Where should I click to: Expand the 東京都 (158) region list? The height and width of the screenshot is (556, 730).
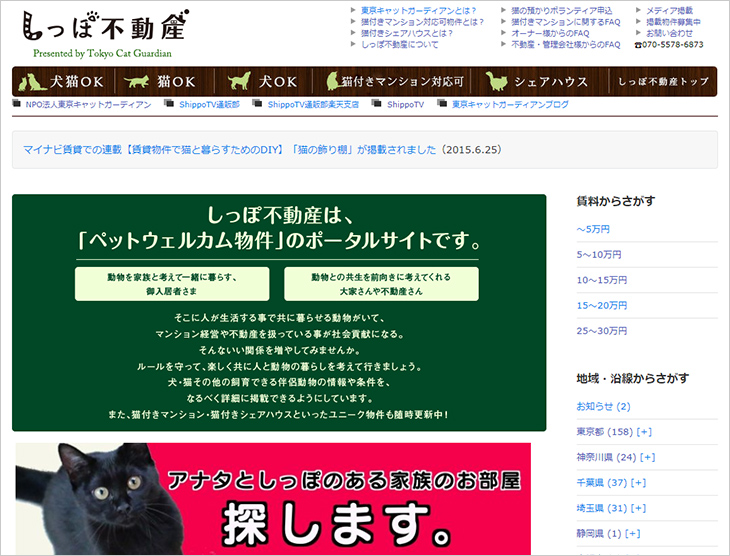point(643,432)
